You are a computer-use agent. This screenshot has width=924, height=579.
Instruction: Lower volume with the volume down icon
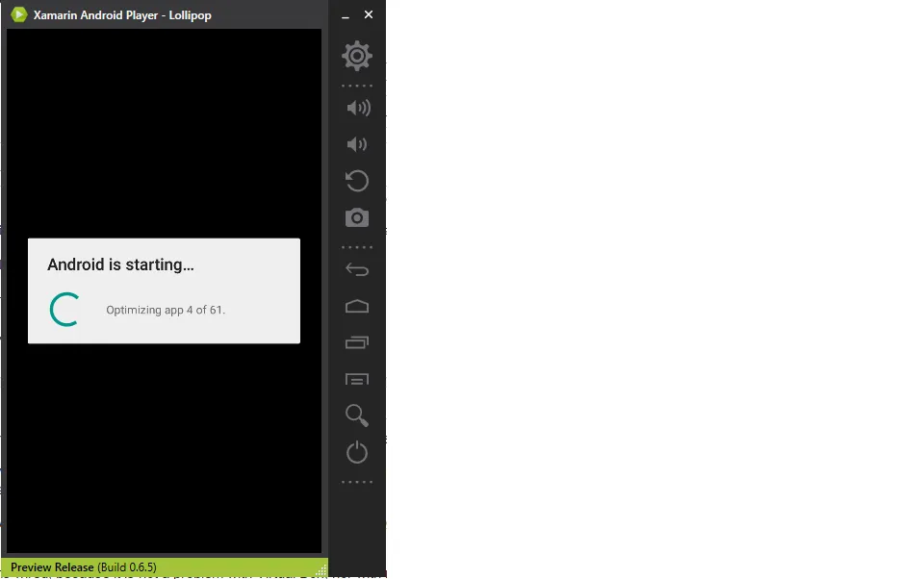(x=356, y=144)
